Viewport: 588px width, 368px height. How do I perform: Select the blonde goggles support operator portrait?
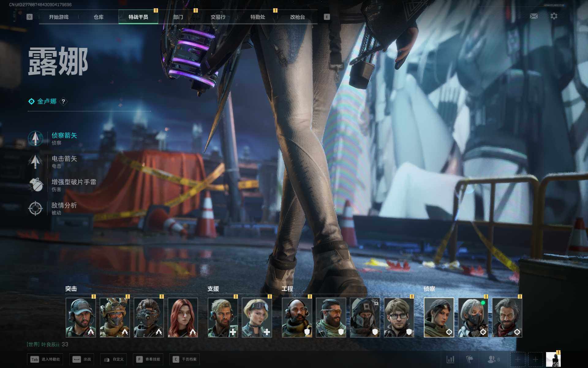257,317
